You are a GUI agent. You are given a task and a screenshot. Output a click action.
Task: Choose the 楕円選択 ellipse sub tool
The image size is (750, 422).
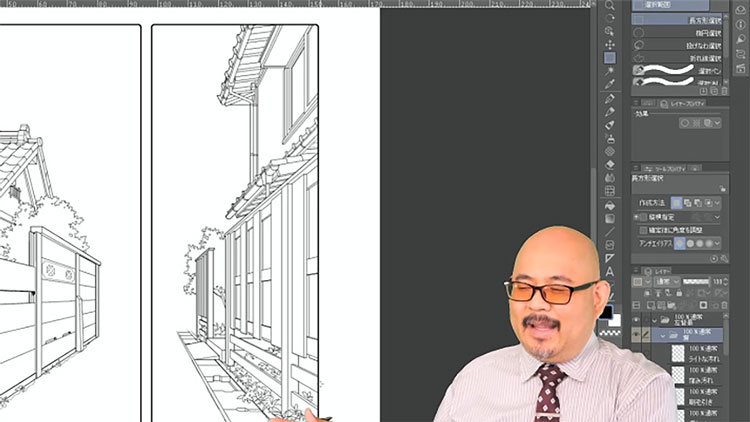pyautogui.click(x=677, y=33)
